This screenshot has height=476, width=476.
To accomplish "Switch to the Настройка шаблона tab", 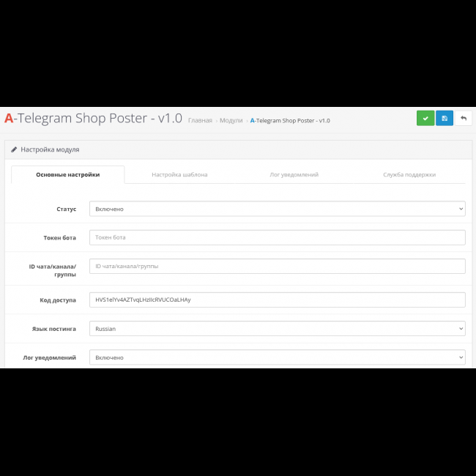I will [179, 175].
